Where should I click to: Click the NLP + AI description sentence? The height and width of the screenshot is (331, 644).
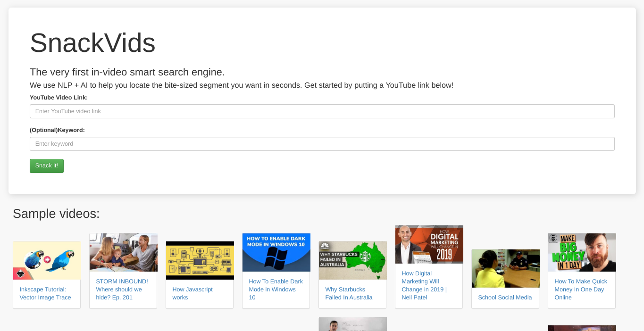pyautogui.click(x=242, y=85)
